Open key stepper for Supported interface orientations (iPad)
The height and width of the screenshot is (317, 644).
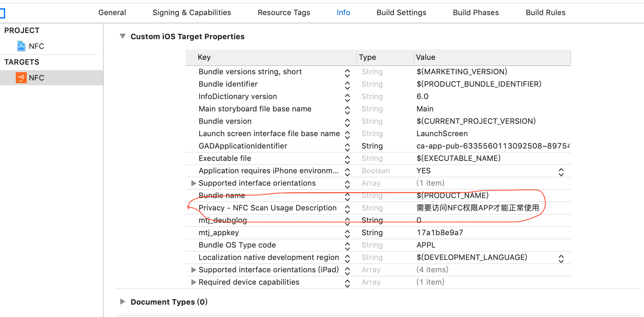pos(347,271)
